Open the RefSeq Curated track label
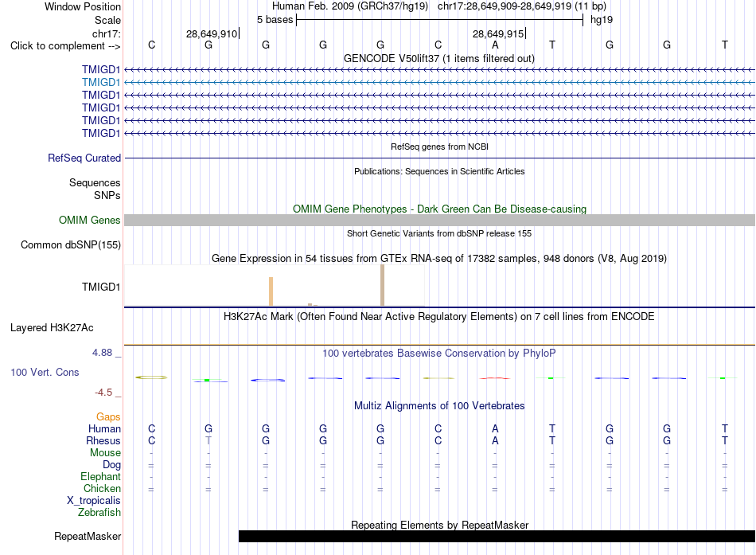 (84, 158)
